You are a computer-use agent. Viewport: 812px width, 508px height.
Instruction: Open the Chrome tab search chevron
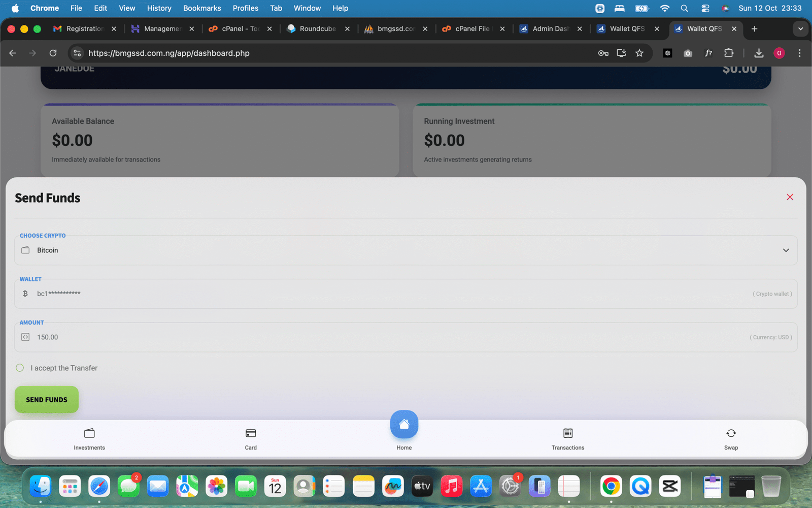(x=800, y=29)
